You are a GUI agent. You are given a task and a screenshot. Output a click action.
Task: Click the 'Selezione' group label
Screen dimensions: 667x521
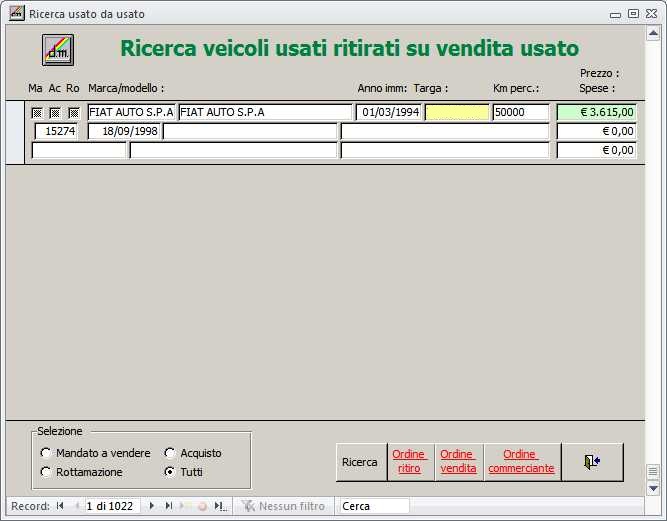pos(60,431)
